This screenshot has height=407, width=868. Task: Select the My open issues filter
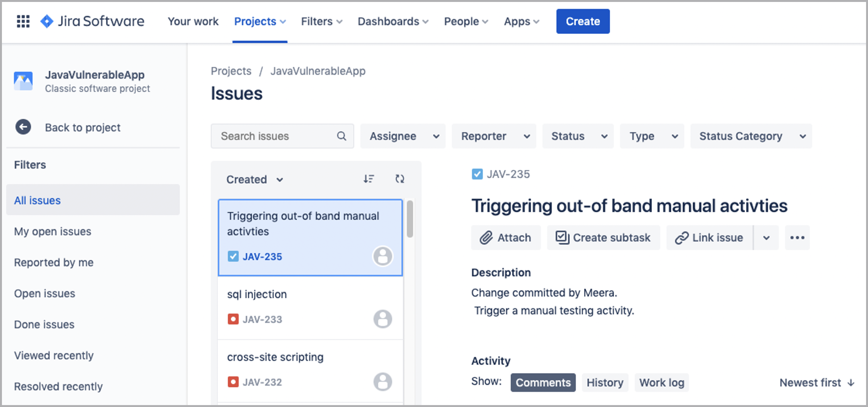(53, 231)
